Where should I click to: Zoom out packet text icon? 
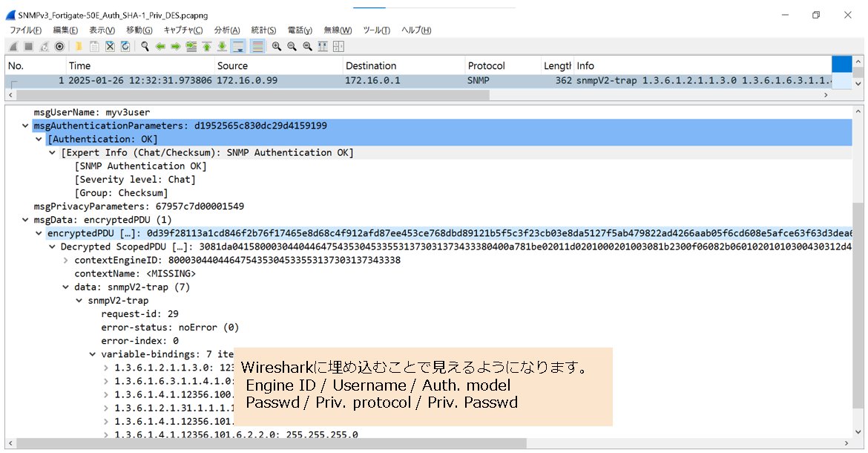(292, 47)
